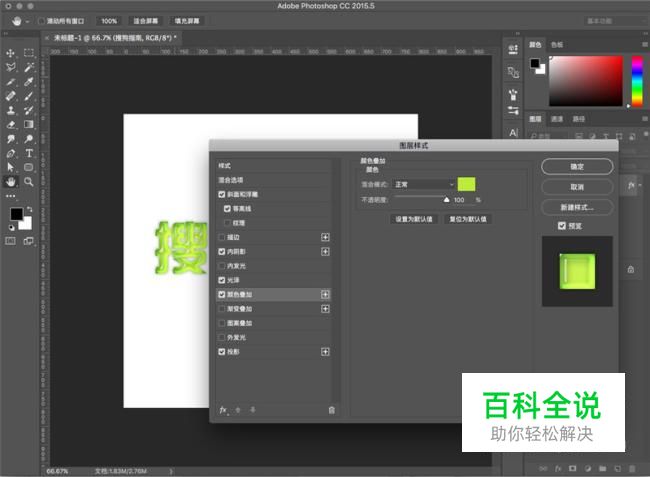Click 新建样式... (New Style) button
This screenshot has width=650, height=477.
pos(577,207)
